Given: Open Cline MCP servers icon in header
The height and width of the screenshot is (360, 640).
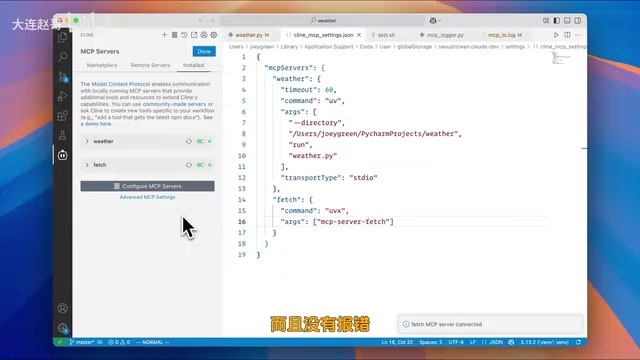Looking at the screenshot, I should 174,35.
